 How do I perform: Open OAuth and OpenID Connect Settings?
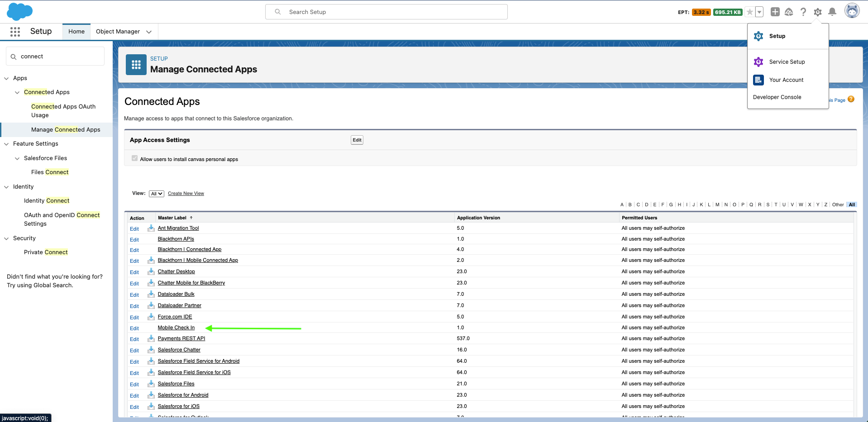pos(62,219)
